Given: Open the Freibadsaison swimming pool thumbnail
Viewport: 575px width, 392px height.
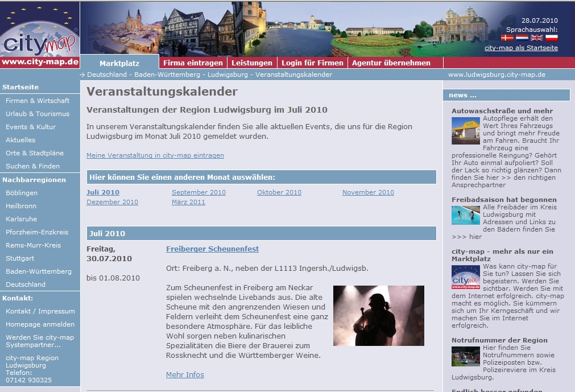Looking at the screenshot, I should (466, 215).
